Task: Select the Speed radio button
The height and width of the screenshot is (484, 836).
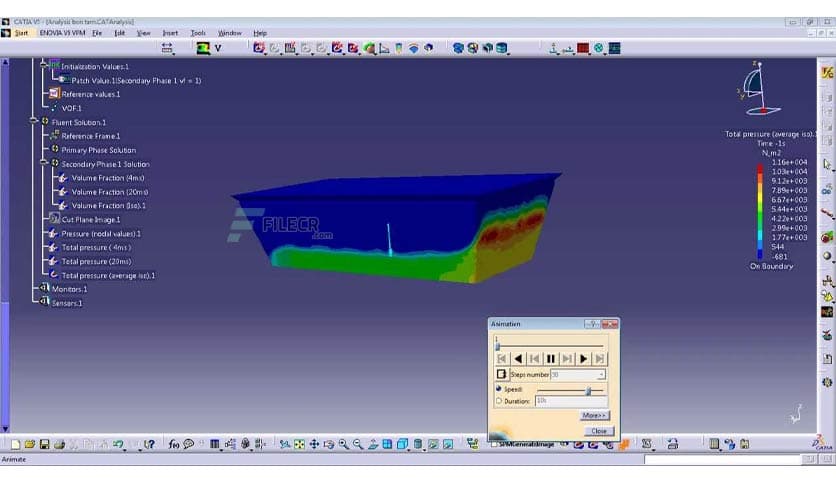Action: (x=499, y=389)
